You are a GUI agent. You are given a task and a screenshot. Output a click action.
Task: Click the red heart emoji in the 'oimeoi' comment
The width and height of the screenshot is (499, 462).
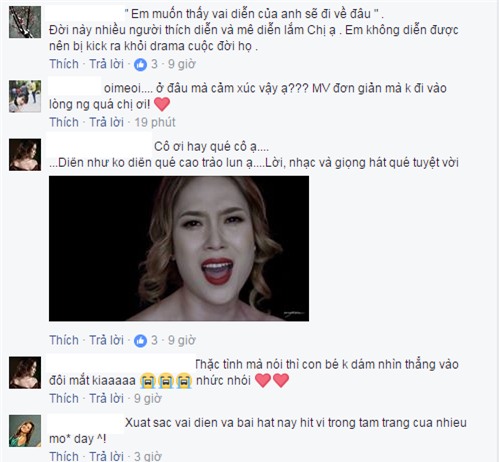[x=162, y=104]
